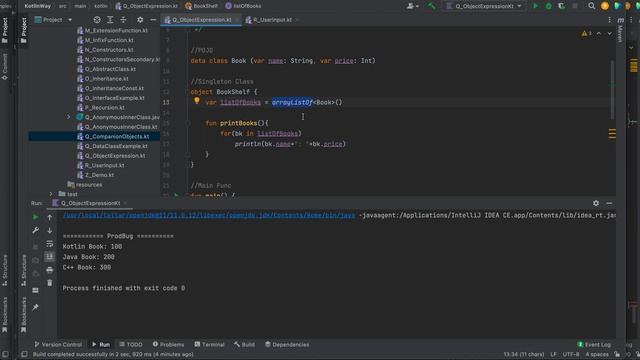The width and height of the screenshot is (640, 360).
Task: Collapse all icon in Project panel header
Action: pyautogui.click(x=123, y=20)
